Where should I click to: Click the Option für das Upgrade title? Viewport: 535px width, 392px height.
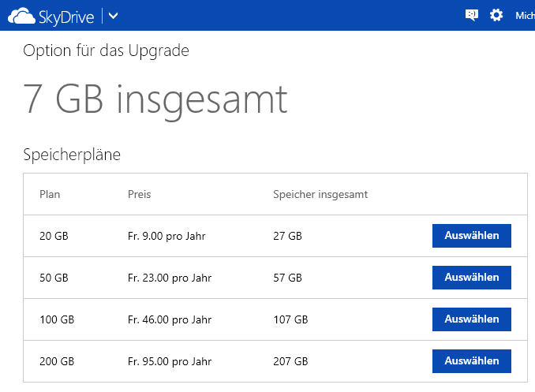106,51
